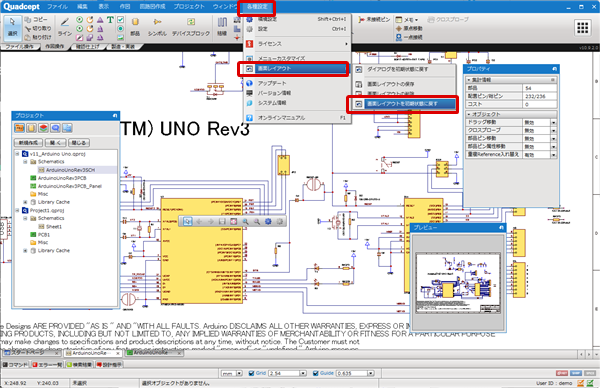The image size is (600, 388).
Task: Click the 閉じる button in the project panel
Action: coord(79,143)
